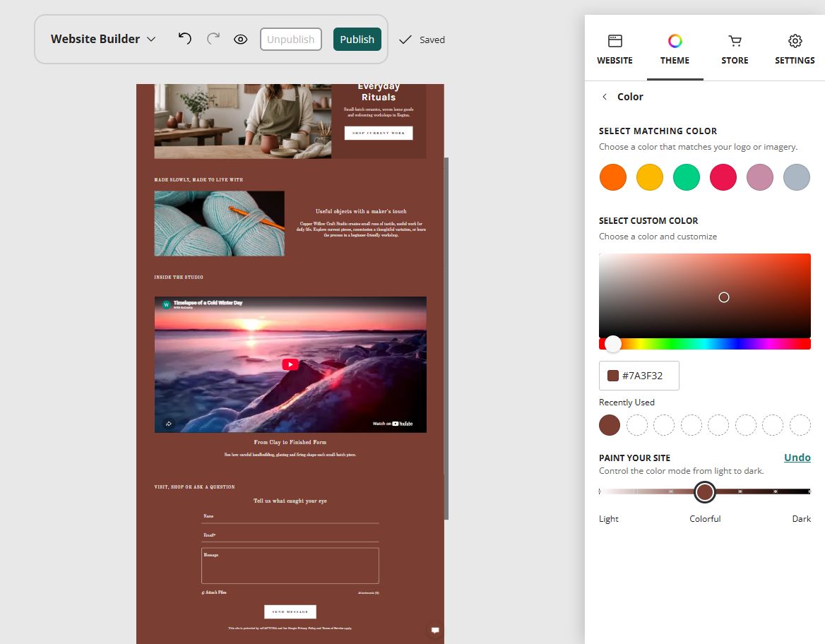Click the Attach Files link

214,592
